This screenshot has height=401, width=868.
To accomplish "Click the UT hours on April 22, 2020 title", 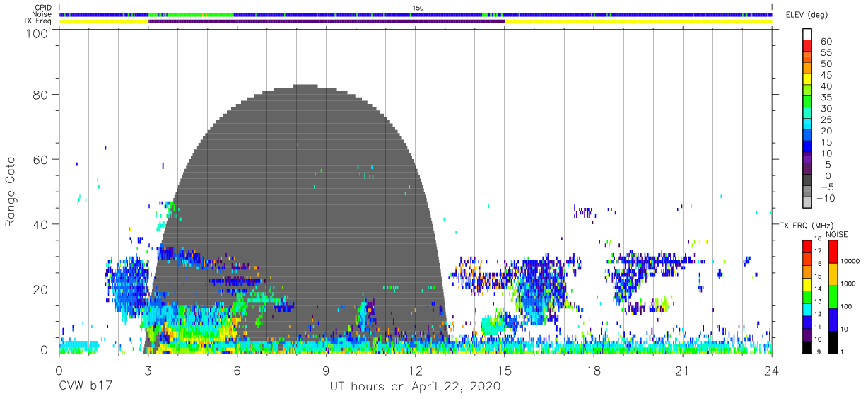I will click(x=415, y=387).
